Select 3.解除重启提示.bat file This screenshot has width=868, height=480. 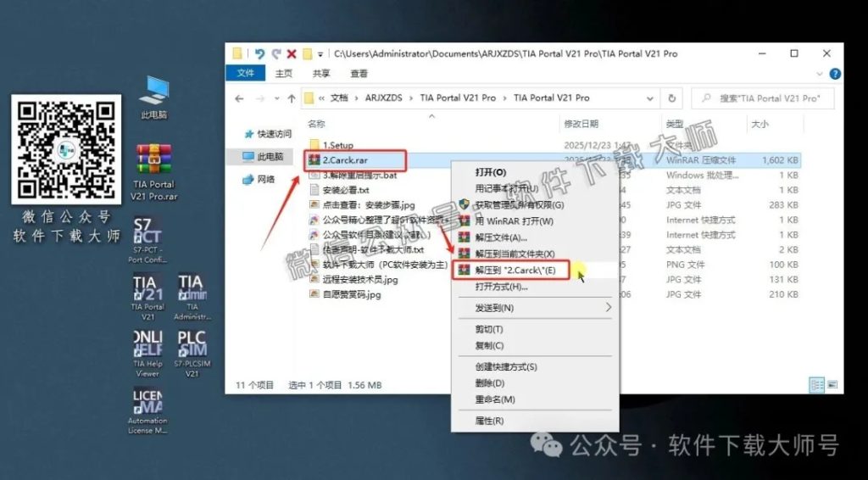click(359, 175)
